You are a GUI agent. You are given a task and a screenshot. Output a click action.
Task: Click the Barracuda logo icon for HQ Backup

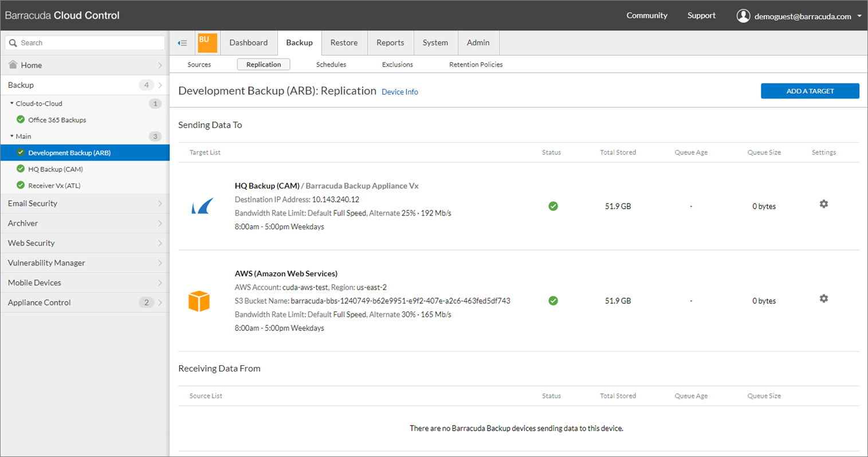202,206
